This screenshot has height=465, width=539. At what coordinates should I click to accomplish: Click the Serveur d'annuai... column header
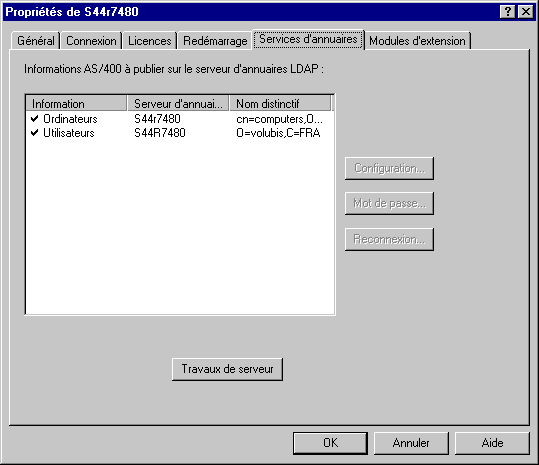click(x=178, y=103)
